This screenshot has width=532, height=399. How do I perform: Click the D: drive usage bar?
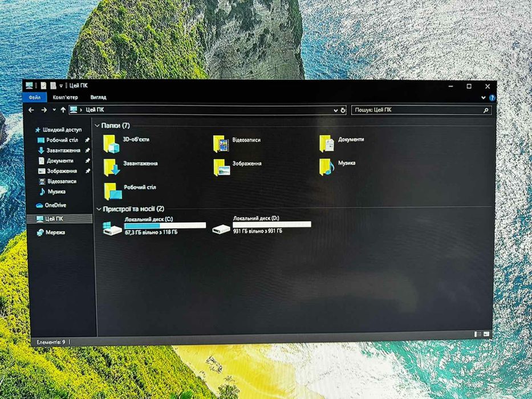(x=272, y=224)
